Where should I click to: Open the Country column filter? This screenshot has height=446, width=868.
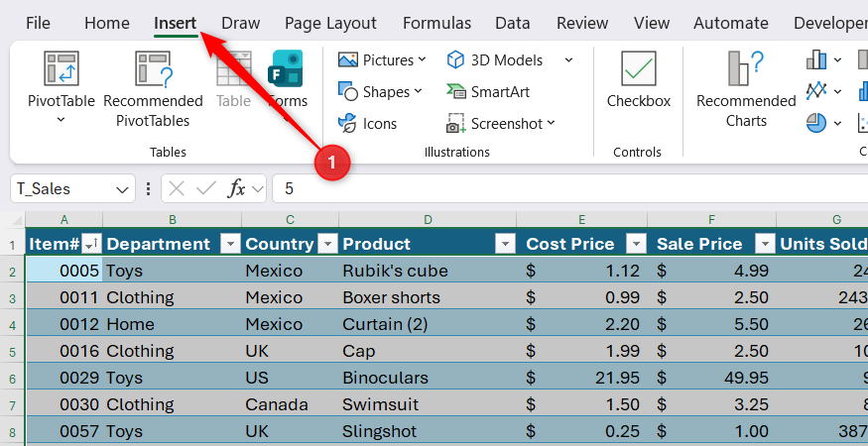pyautogui.click(x=327, y=244)
